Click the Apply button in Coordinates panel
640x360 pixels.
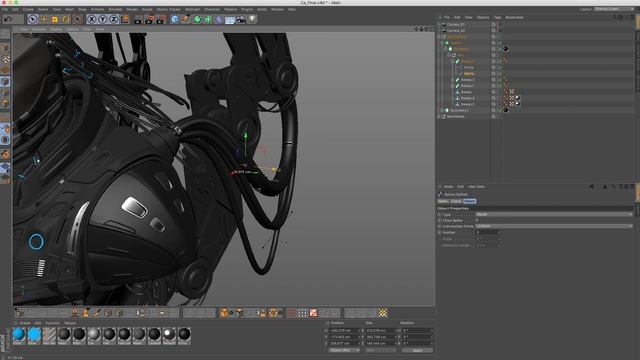(x=417, y=350)
